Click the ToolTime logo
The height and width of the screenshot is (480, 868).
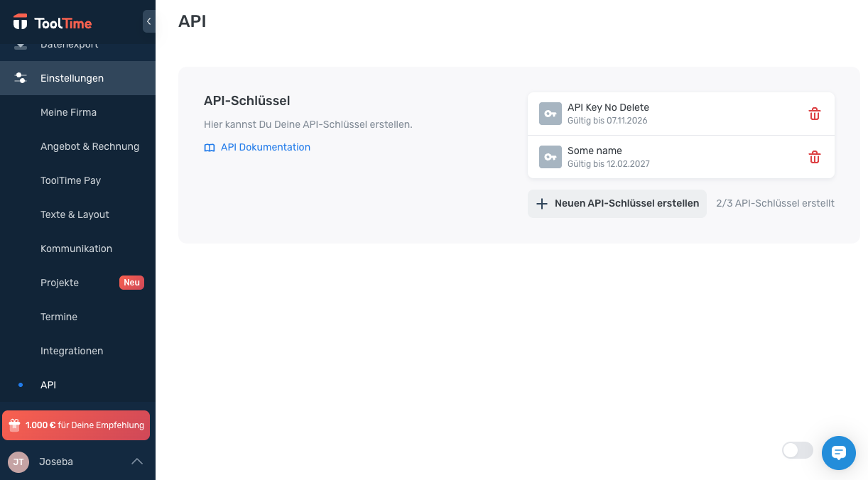(x=53, y=23)
